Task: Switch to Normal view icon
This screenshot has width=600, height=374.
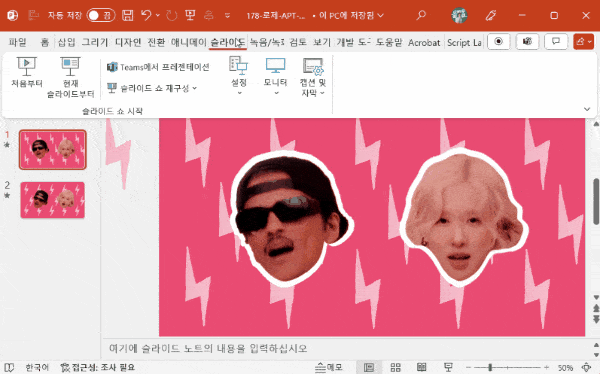Action: coord(369,367)
